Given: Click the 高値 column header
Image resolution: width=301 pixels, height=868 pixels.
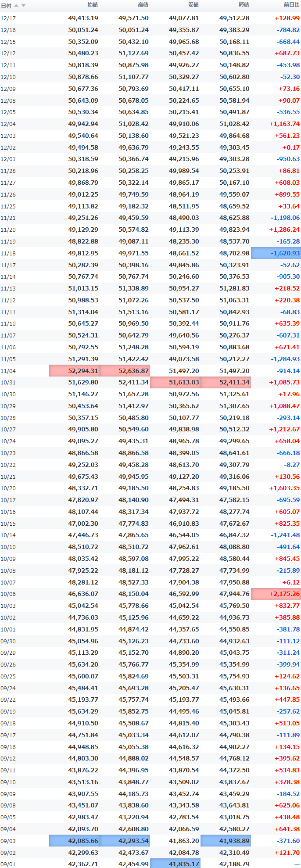Looking at the screenshot, I should (143, 5).
